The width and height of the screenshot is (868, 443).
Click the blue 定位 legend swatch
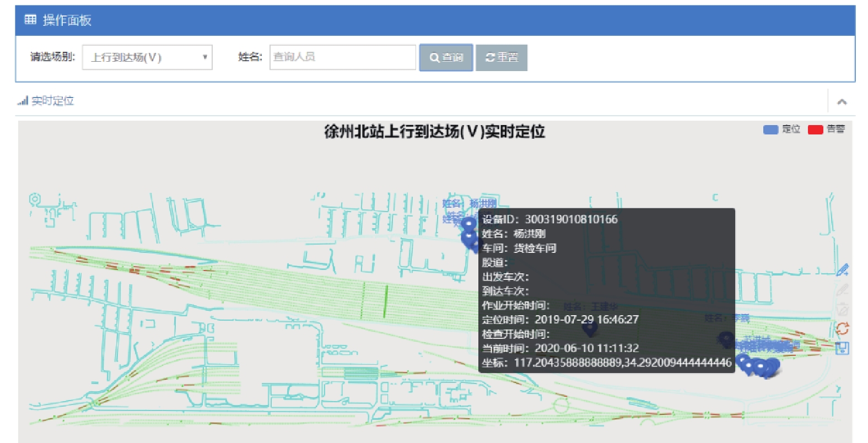pyautogui.click(x=770, y=129)
